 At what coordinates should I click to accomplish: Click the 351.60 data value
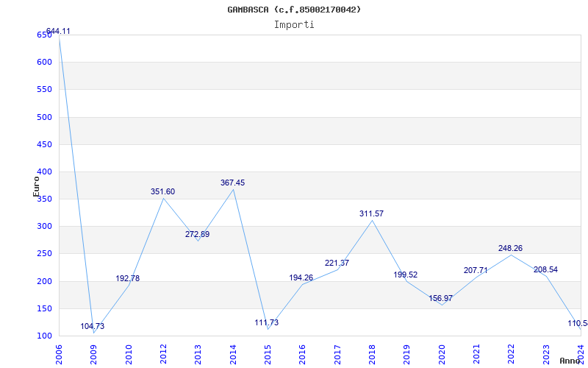162,191
